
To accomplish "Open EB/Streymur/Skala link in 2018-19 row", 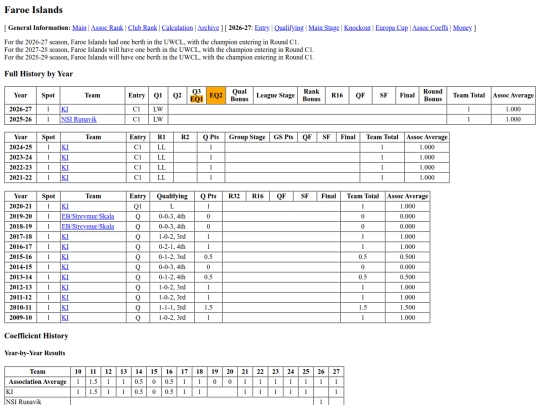I will point(88,227).
